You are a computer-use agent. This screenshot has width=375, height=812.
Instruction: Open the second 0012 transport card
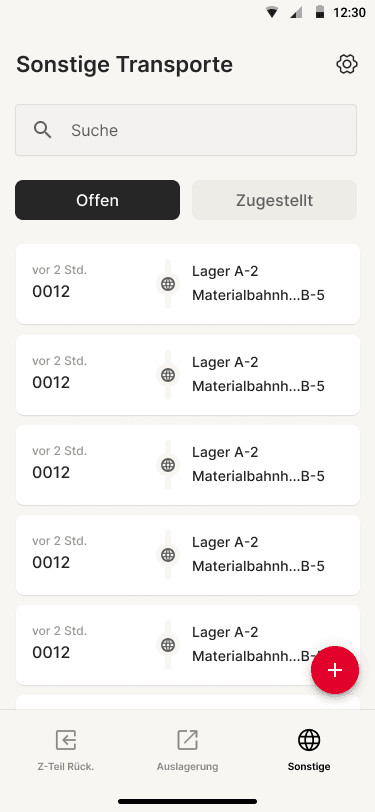tap(188, 374)
